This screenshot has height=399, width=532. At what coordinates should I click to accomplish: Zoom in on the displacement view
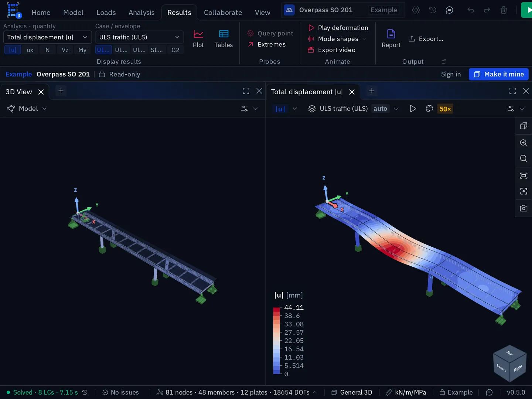[524, 143]
